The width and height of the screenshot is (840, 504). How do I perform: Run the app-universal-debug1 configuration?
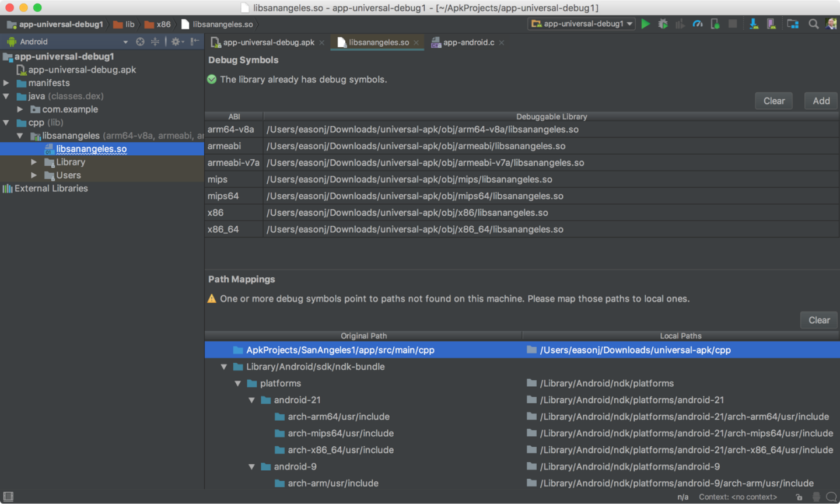pos(645,24)
